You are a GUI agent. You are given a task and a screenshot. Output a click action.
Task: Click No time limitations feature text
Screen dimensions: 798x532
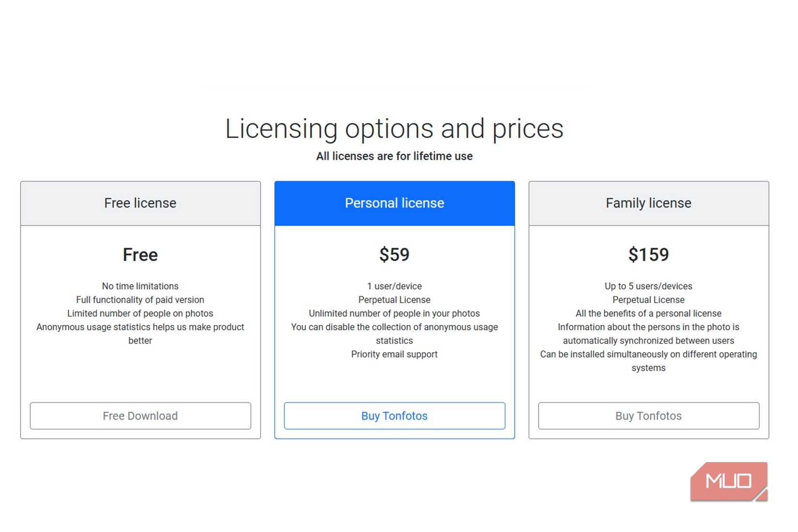pos(140,286)
